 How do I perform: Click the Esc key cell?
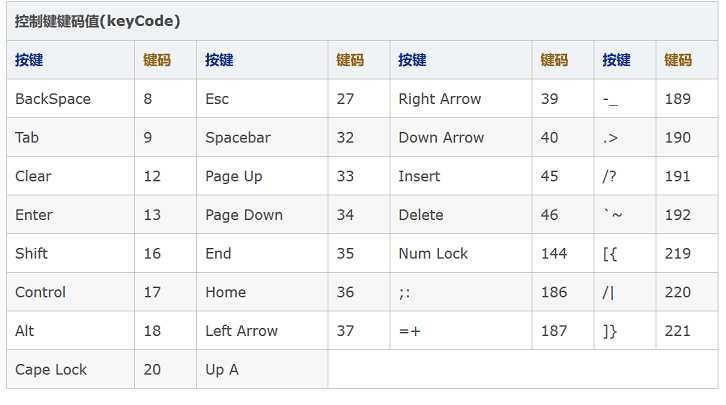[217, 99]
